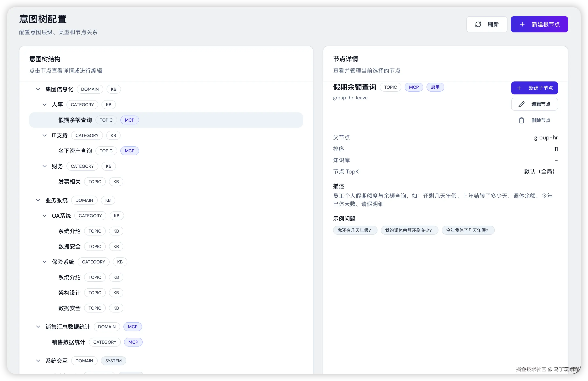588x381 pixels.
Task: Select 系统介绍 under 保险系统
Action: (69, 277)
